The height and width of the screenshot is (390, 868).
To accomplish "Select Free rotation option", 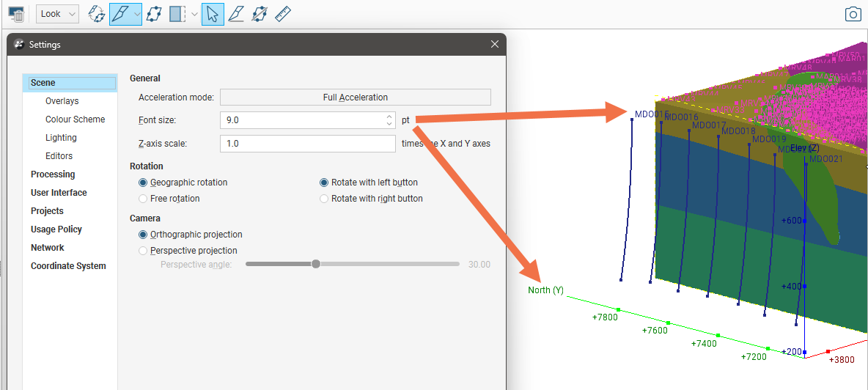I will coord(144,199).
